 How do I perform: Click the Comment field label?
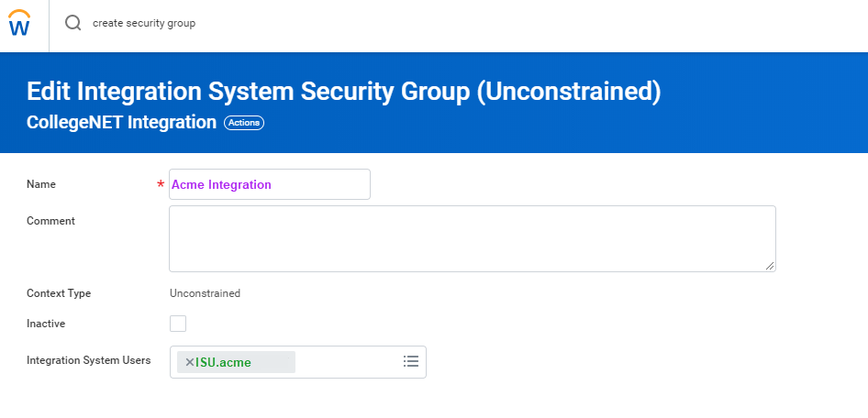50,221
